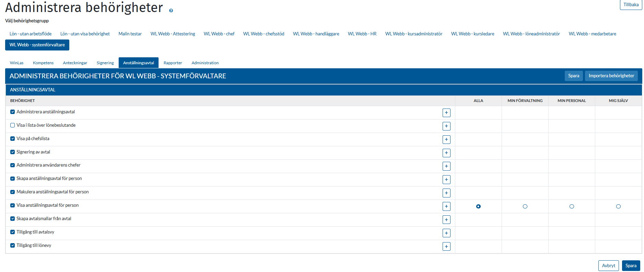
Task: Select Mig själv radio for Visa anställningsavtal
Action: tap(618, 206)
